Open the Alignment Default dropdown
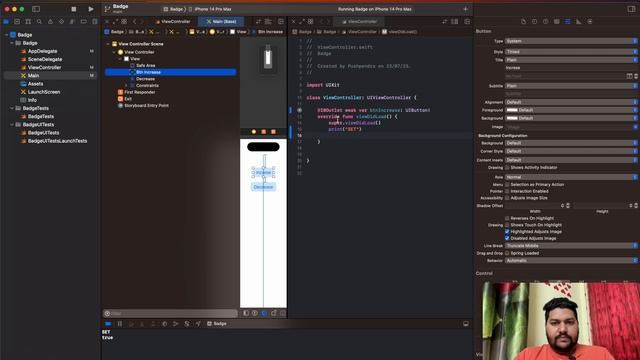Image resolution: width=640 pixels, height=360 pixels. pyautogui.click(x=571, y=102)
